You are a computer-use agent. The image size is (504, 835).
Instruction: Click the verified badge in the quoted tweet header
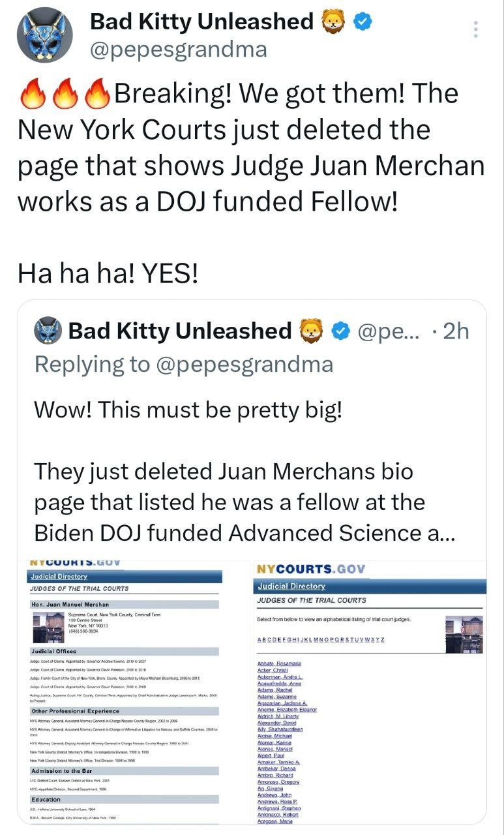coord(340,331)
